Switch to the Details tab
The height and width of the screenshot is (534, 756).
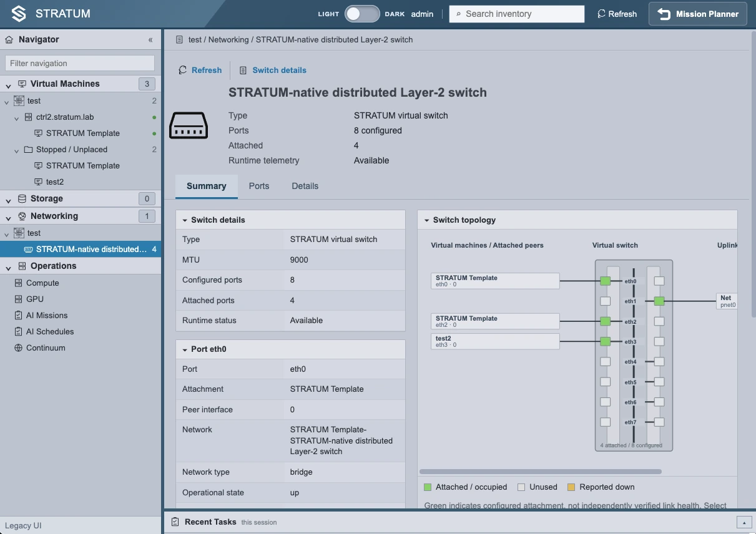(305, 186)
